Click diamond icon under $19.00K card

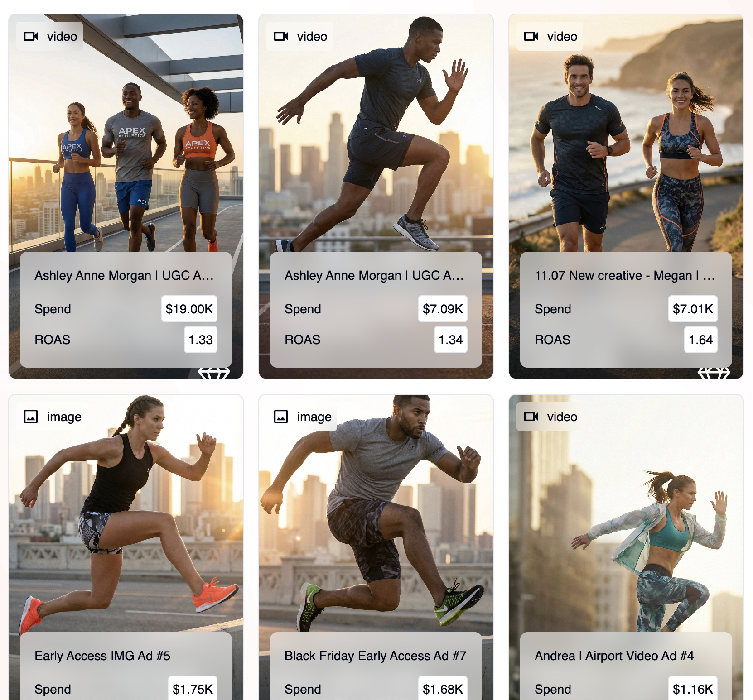(x=214, y=373)
